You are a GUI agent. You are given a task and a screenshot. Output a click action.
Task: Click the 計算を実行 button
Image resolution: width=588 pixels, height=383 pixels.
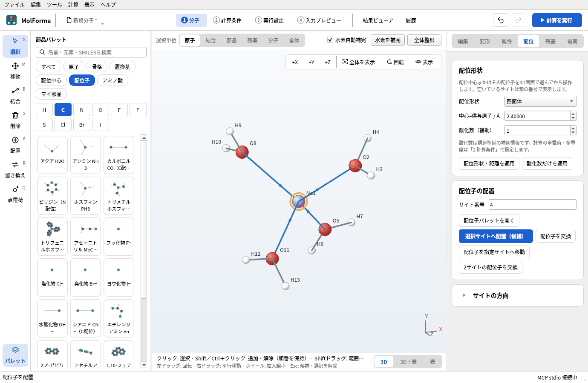click(557, 20)
